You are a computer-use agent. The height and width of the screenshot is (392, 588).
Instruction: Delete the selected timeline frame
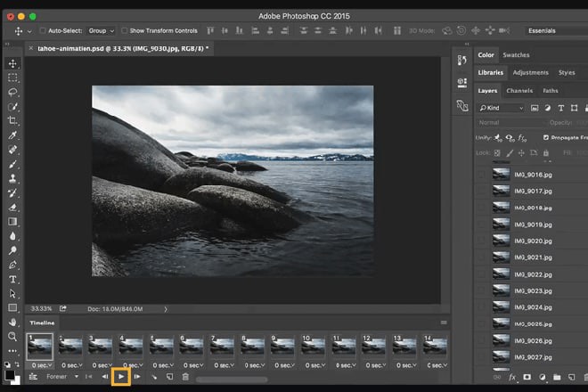(x=185, y=377)
